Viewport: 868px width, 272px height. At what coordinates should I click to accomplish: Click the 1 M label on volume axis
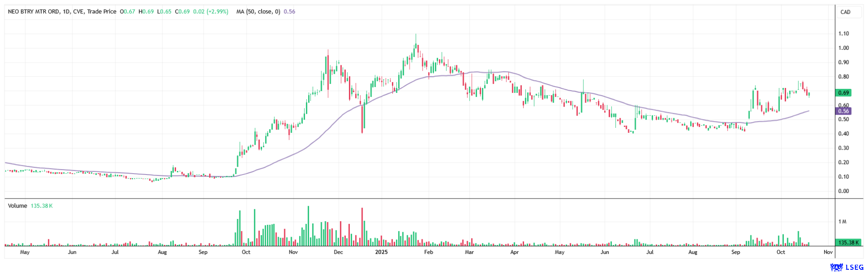(x=842, y=222)
